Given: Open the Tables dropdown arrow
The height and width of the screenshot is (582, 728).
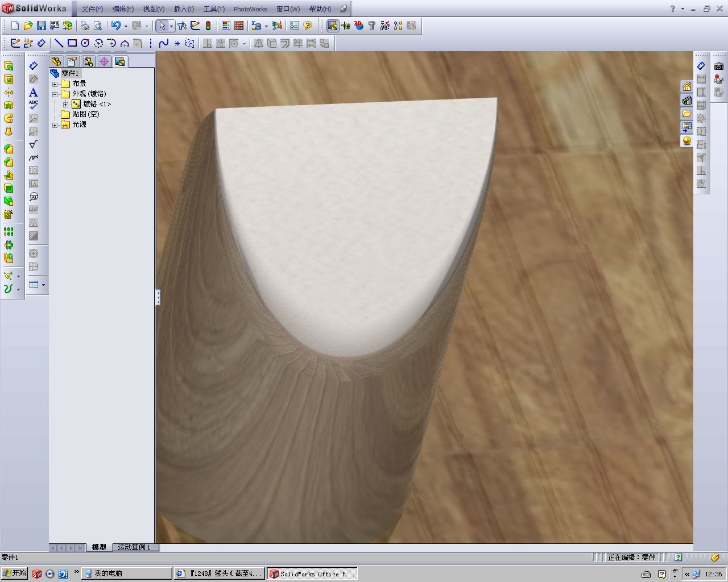Looking at the screenshot, I should (x=43, y=285).
